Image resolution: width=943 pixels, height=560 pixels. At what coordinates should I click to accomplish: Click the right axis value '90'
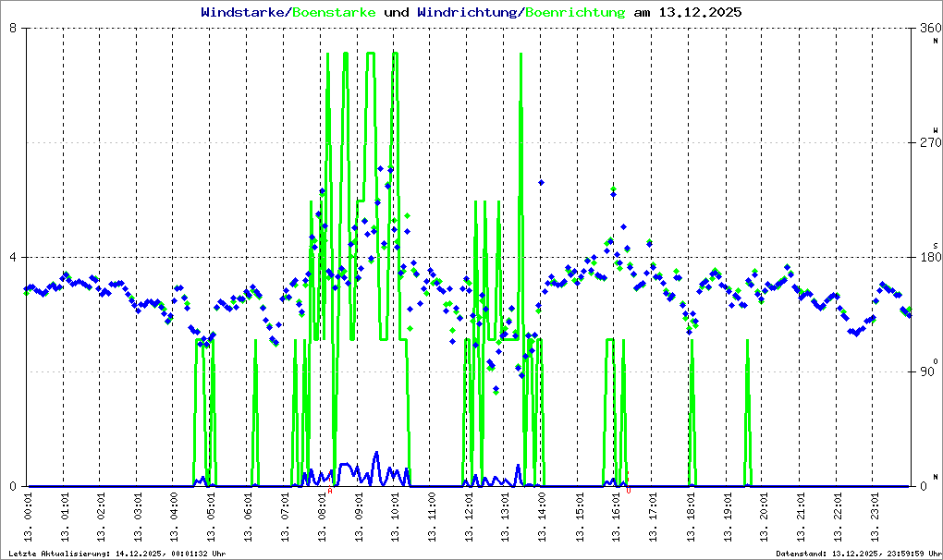coord(928,371)
